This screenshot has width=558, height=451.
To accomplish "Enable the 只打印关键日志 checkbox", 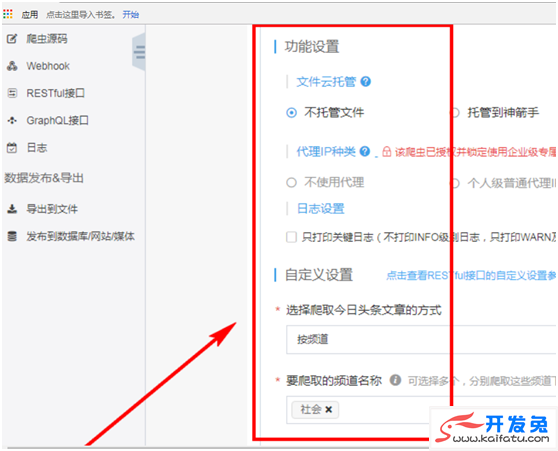I will (x=291, y=237).
